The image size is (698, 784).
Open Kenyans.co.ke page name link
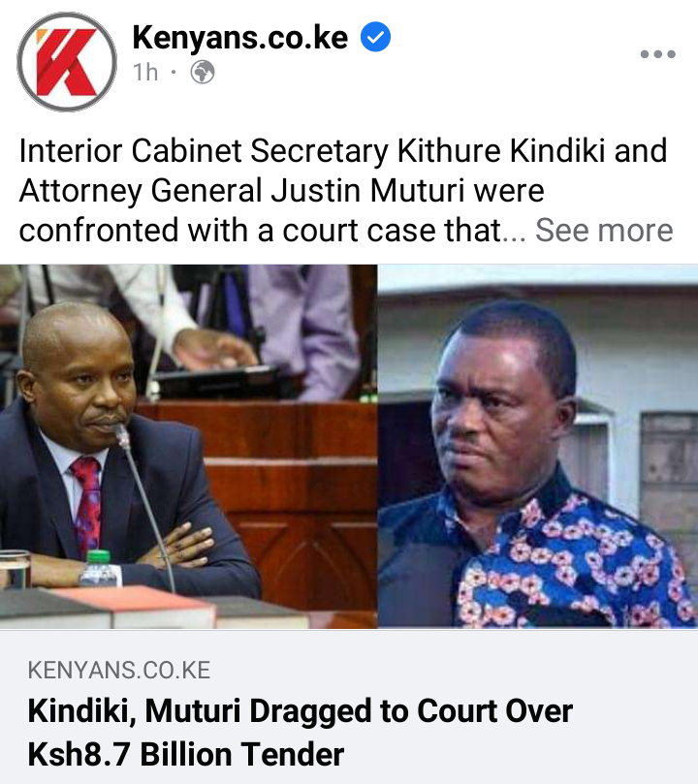pos(240,38)
